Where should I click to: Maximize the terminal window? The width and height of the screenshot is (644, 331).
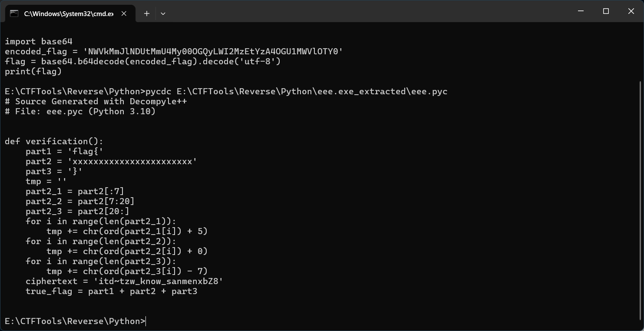(x=606, y=11)
